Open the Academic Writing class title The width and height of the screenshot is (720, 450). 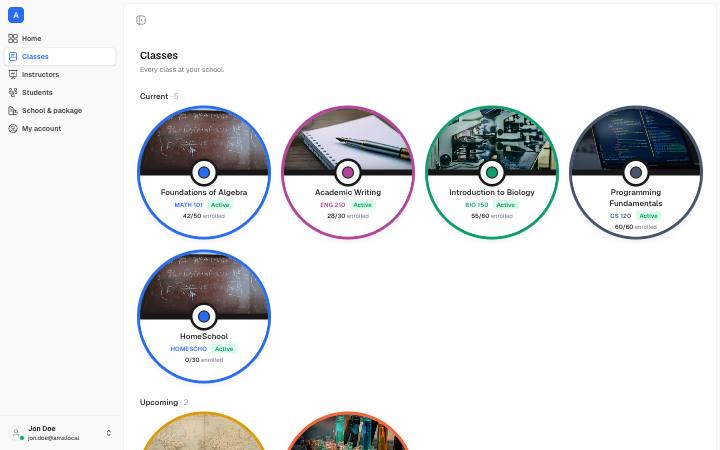tap(348, 192)
